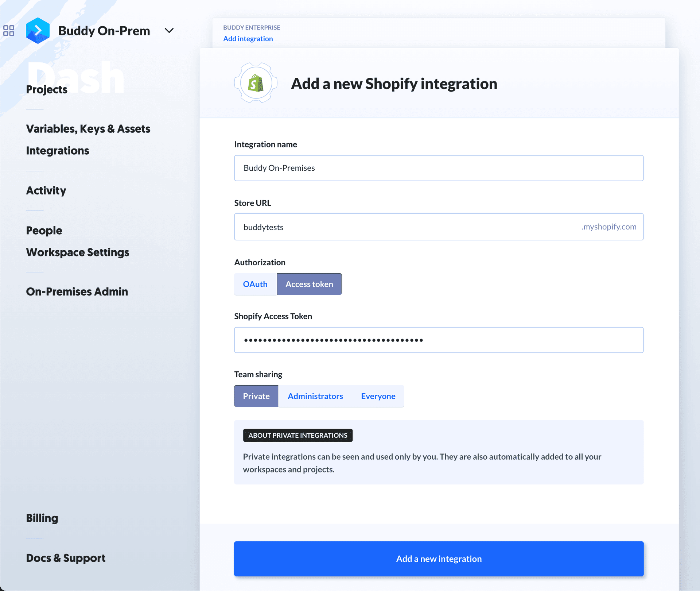Open the Activity page
This screenshot has width=700, height=591.
point(46,190)
